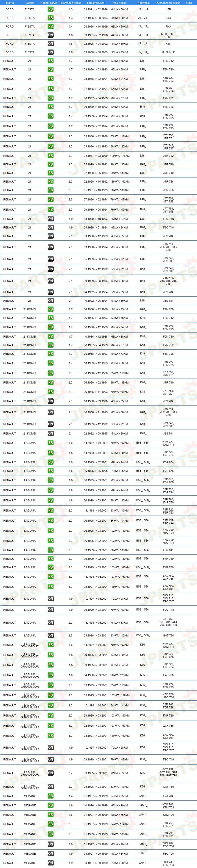The height and width of the screenshot is (868, 197).
Task: Select the engine code cell F3P 674
Action: click(x=168, y=462)
